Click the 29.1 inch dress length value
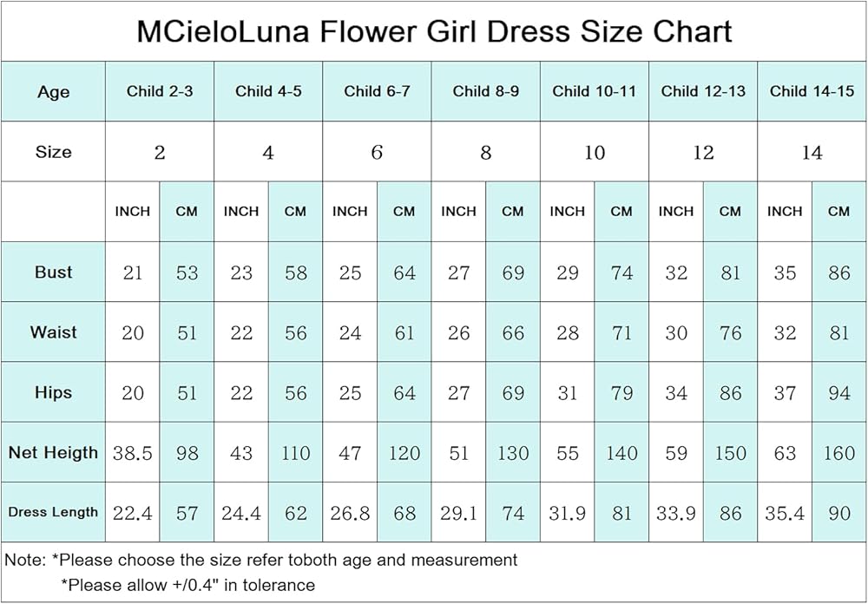Image resolution: width=868 pixels, height=604 pixels. click(x=458, y=513)
